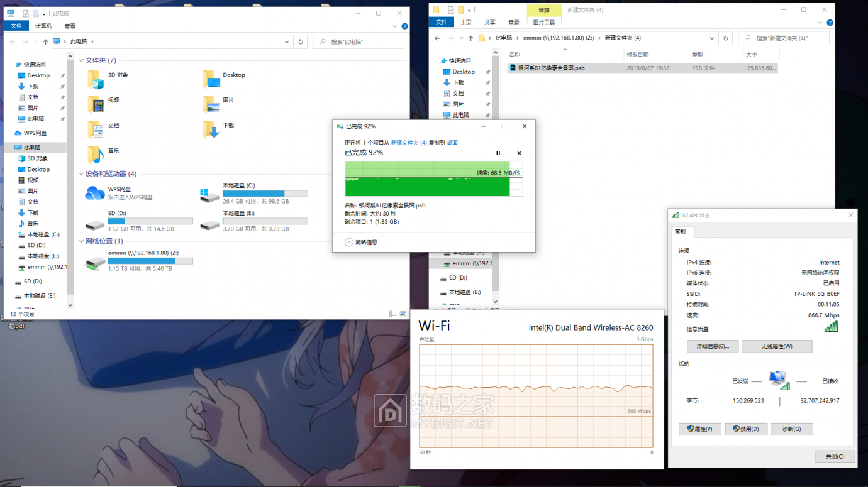
Task: Switch 此电脑 window to details view
Action: pyautogui.click(x=393, y=314)
